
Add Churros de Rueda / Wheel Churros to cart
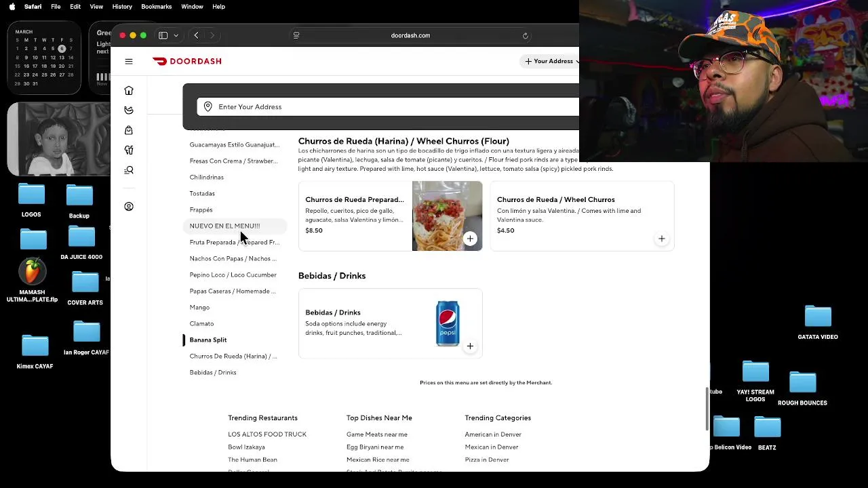662,239
